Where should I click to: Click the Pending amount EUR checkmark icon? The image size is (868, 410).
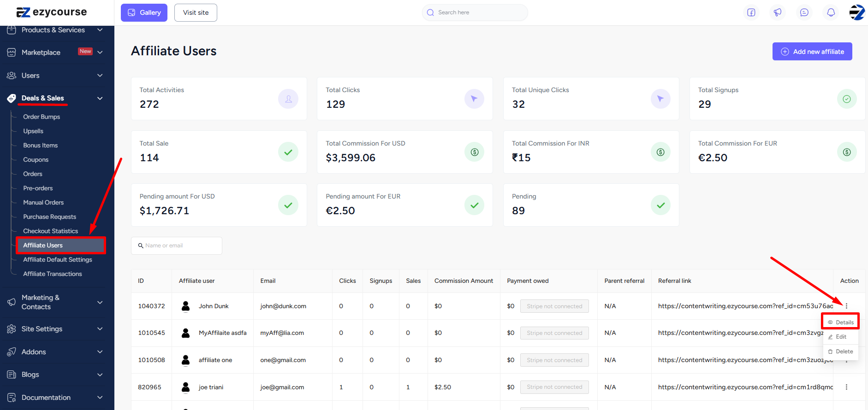[474, 205]
